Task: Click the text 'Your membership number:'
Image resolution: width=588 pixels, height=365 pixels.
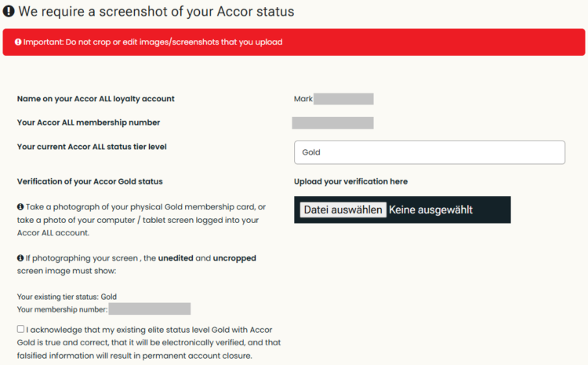Action: pyautogui.click(x=62, y=309)
